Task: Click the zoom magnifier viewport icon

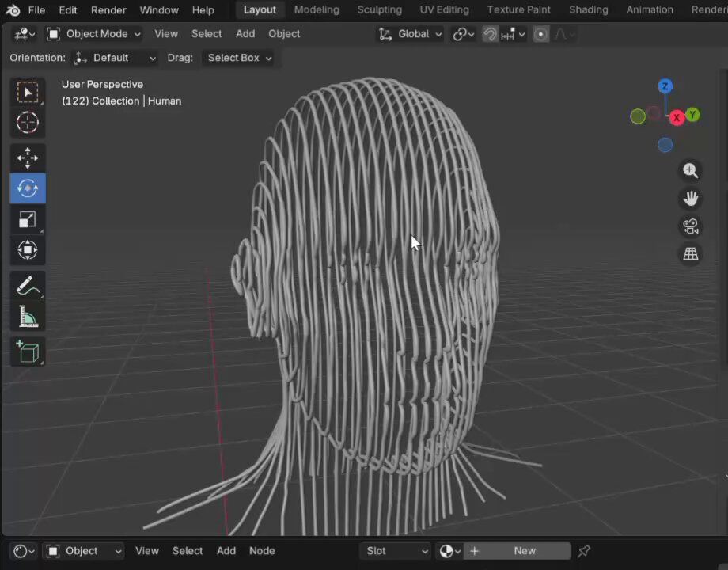Action: tap(690, 170)
